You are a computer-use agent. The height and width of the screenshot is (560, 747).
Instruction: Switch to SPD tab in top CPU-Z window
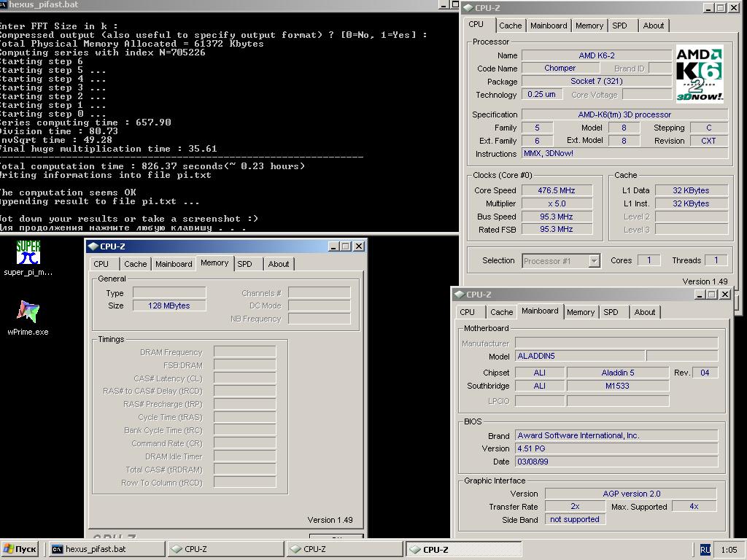pos(620,26)
